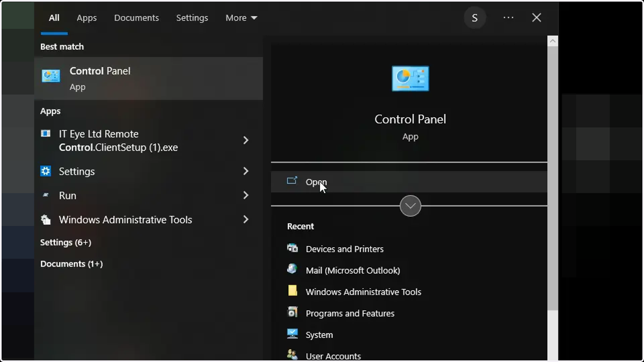Expand options for IT Eye Ltd Remote Control

(246, 140)
